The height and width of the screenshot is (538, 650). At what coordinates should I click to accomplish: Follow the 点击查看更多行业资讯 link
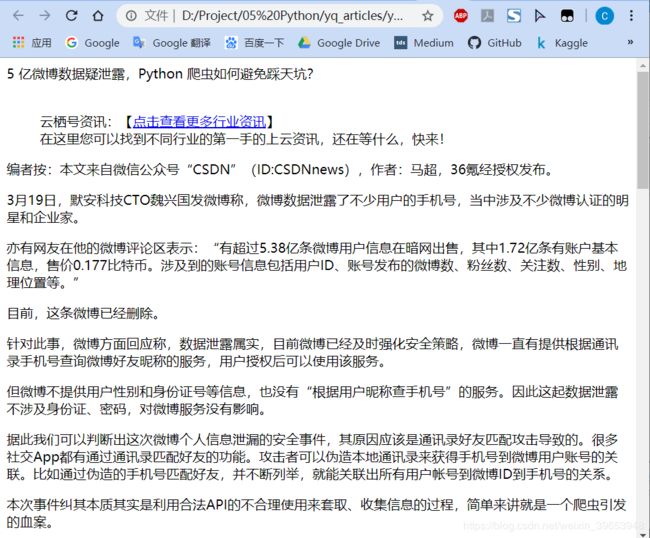click(x=199, y=121)
